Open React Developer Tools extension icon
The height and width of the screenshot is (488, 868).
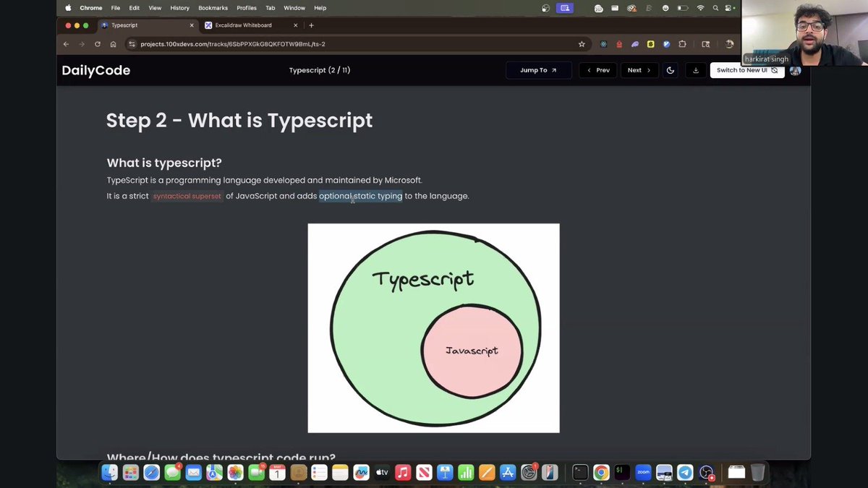pyautogui.click(x=603, y=44)
